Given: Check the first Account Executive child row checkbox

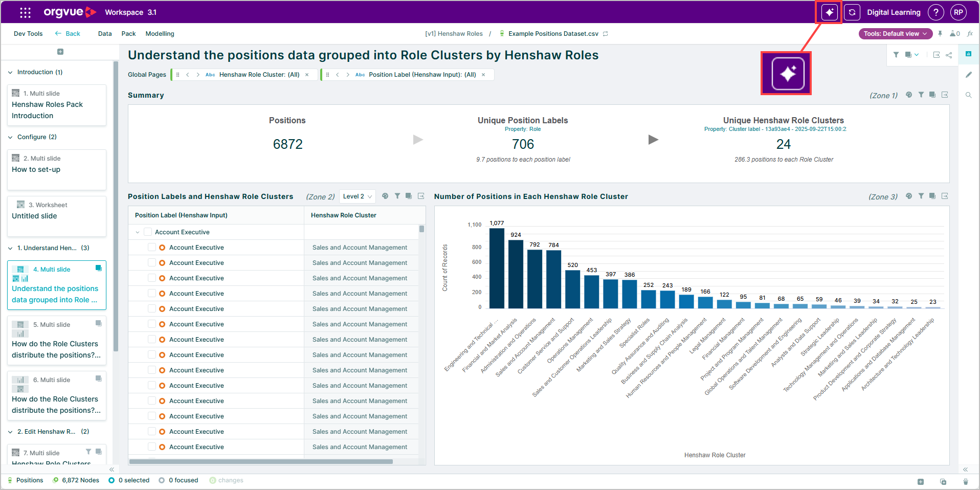Looking at the screenshot, I should click(152, 248).
